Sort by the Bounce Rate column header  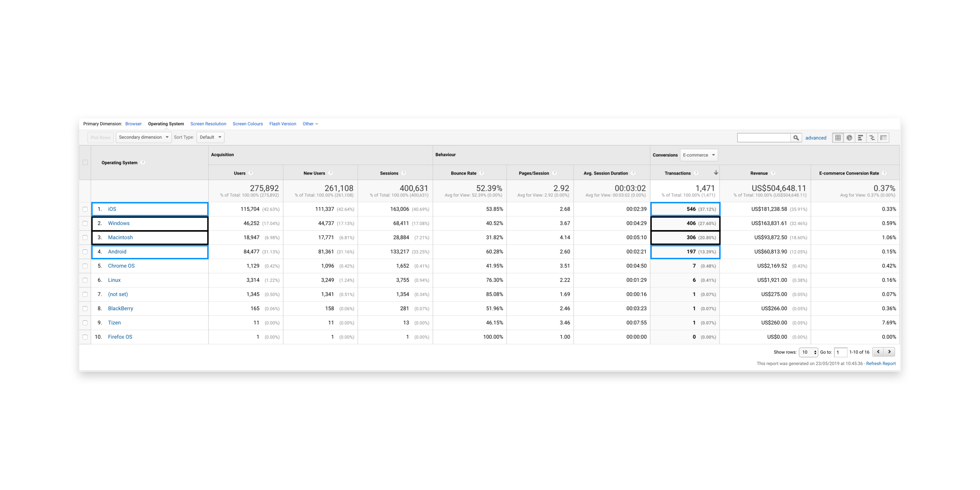pos(463,173)
